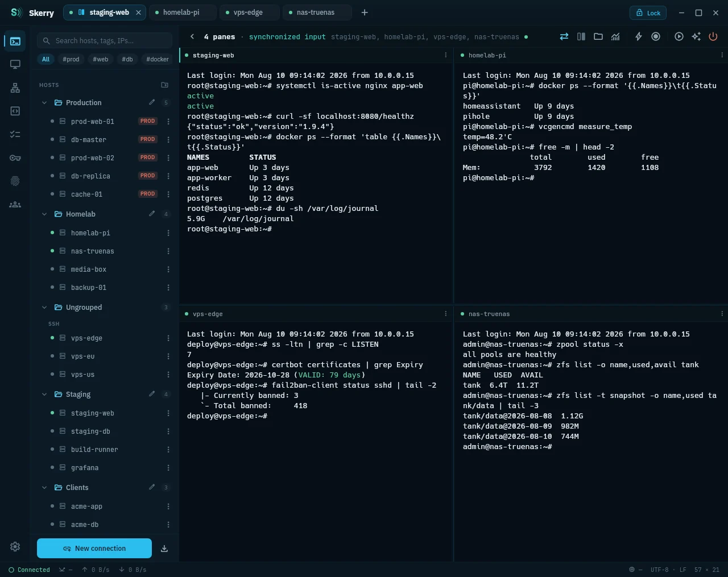The height and width of the screenshot is (577, 728).
Task: Open the SSH keys sidebar icon
Action: [x=15, y=157]
